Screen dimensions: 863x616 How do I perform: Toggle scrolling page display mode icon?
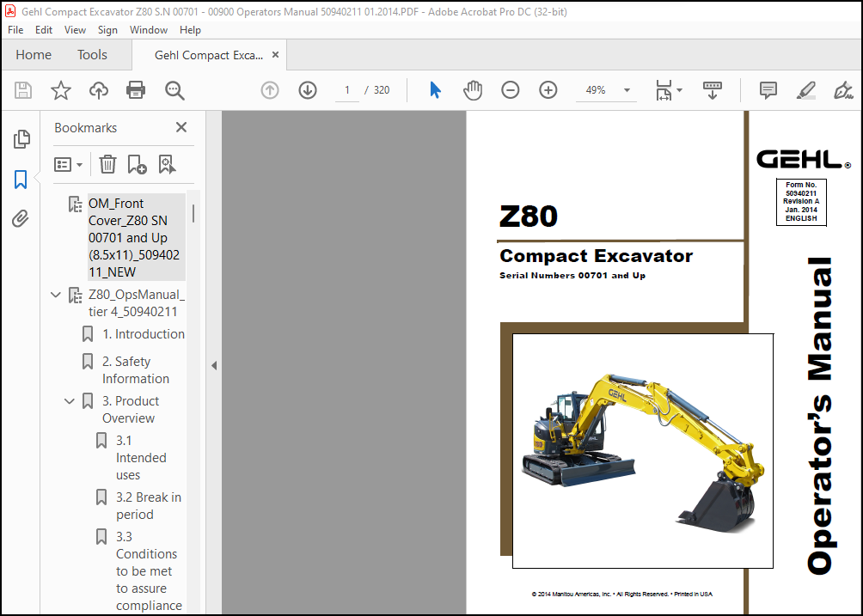click(713, 90)
